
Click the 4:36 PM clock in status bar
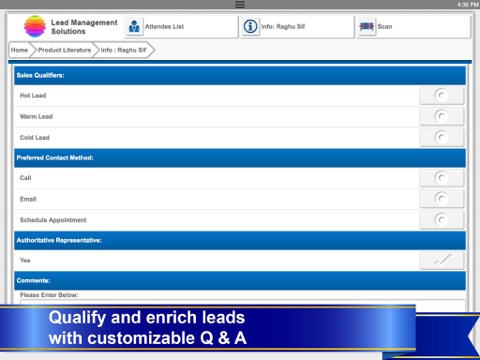coord(468,4)
